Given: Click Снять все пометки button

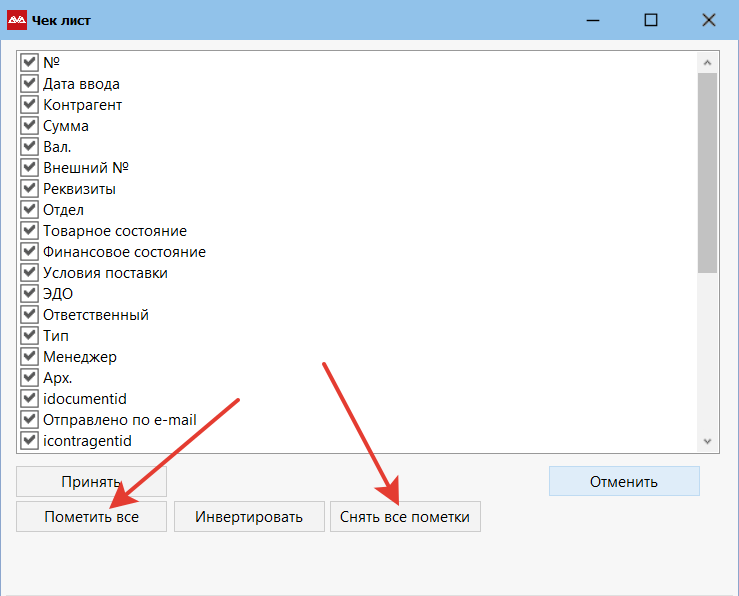Looking at the screenshot, I should tap(405, 517).
